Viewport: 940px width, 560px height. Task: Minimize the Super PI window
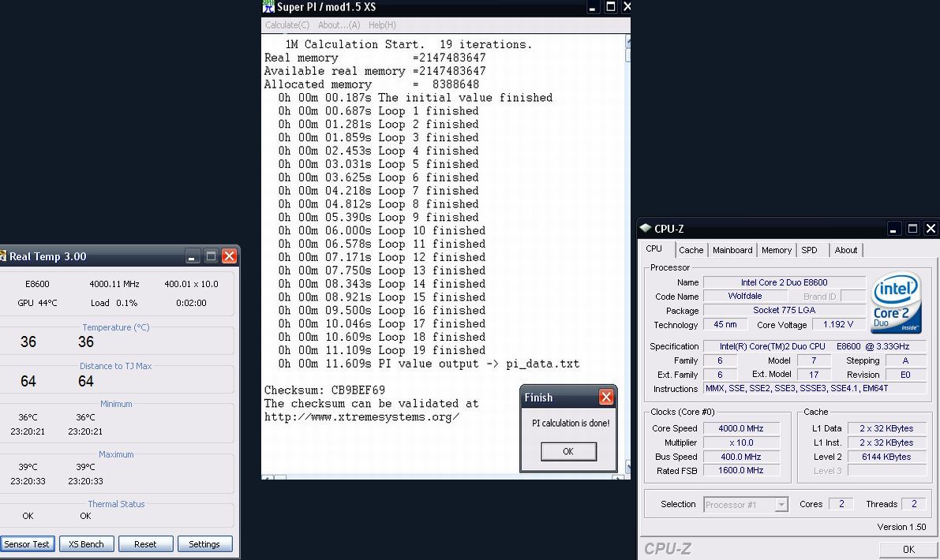pyautogui.click(x=592, y=7)
